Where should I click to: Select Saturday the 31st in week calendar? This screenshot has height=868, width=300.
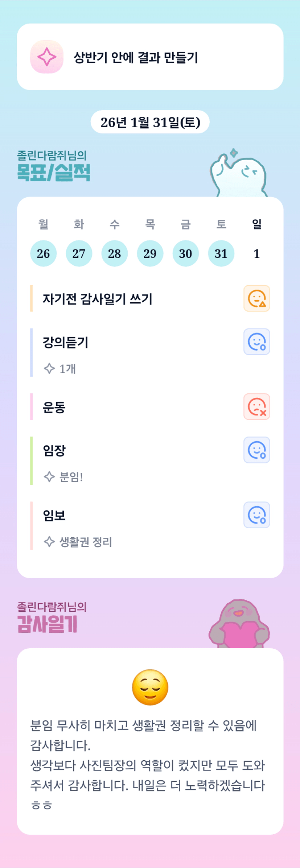(221, 253)
